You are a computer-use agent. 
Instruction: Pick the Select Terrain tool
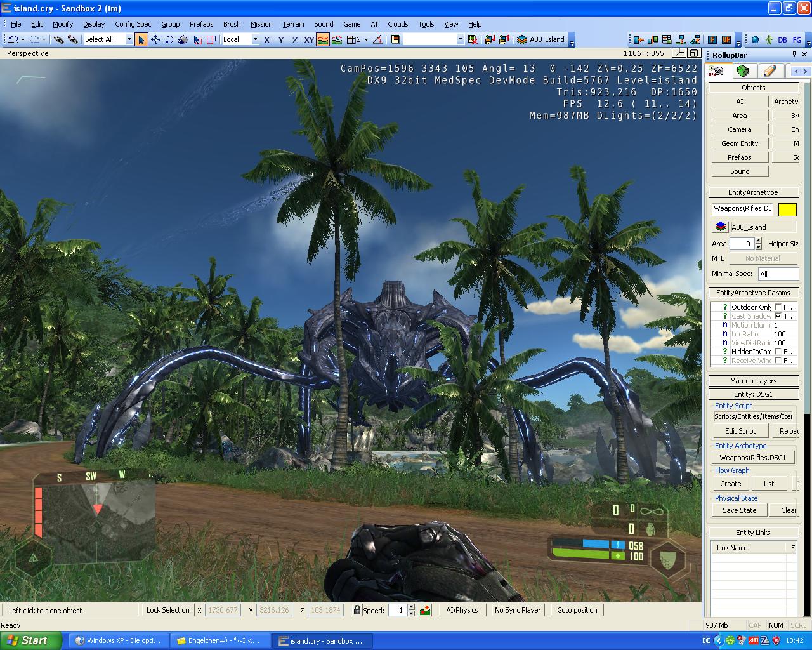197,39
